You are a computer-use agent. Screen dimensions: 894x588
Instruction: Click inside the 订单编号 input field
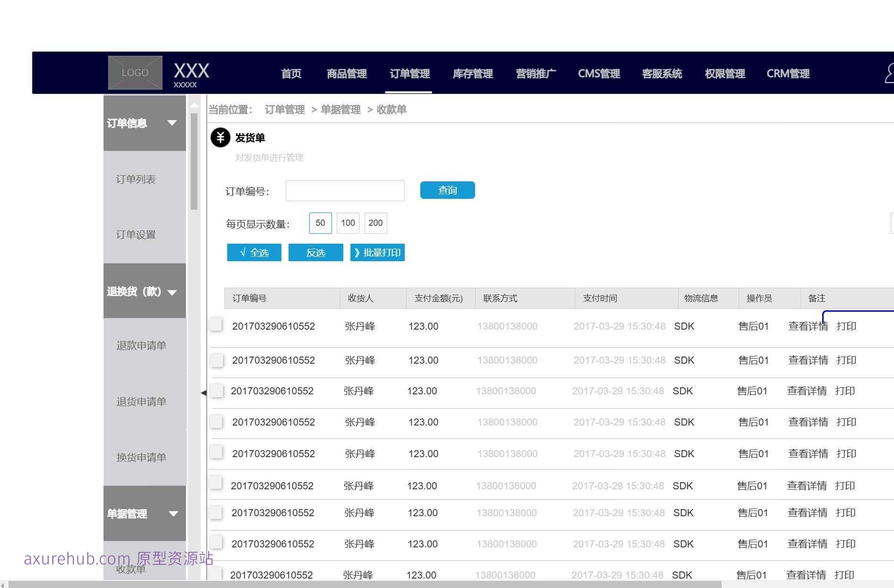pyautogui.click(x=344, y=190)
